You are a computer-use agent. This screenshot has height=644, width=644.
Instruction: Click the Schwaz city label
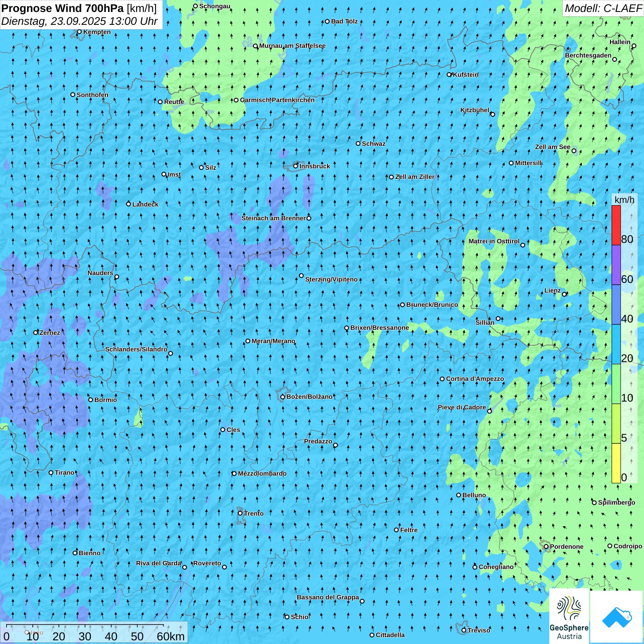click(374, 144)
